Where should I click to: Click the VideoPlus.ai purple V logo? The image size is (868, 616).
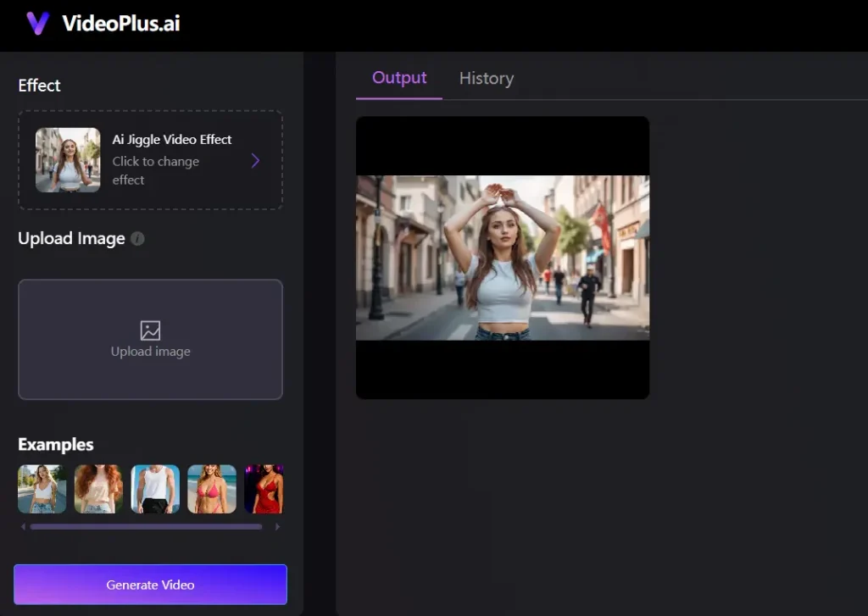click(37, 23)
